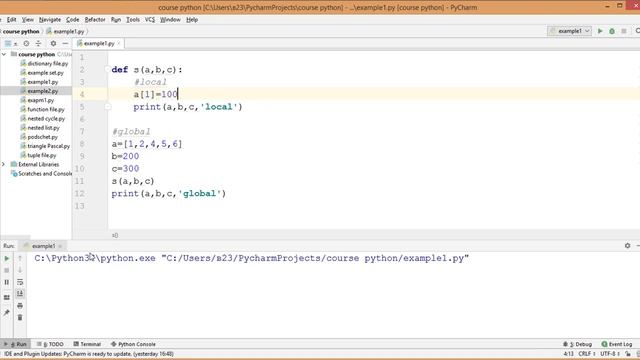Image resolution: width=640 pixels, height=360 pixels.
Task: Collapse the def s function fold marker
Action: (x=107, y=69)
